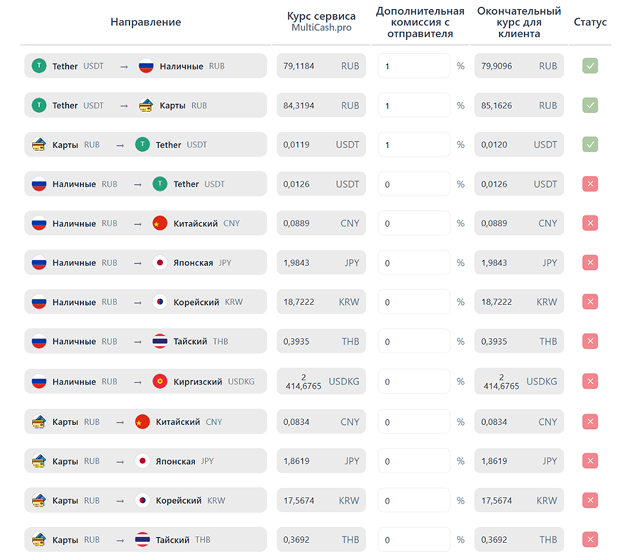Click the Статус column header
This screenshot has width=626, height=558.
point(590,22)
